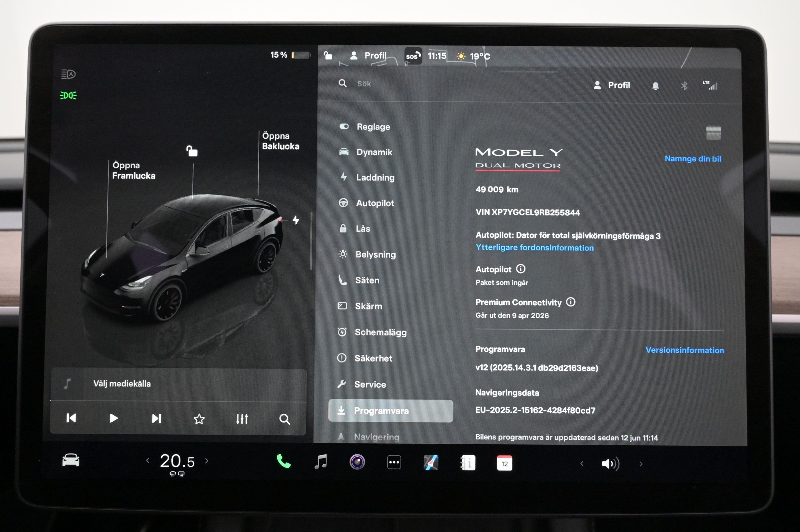The height and width of the screenshot is (532, 800).
Task: Tap the lock icon in status bar
Action: (x=328, y=55)
